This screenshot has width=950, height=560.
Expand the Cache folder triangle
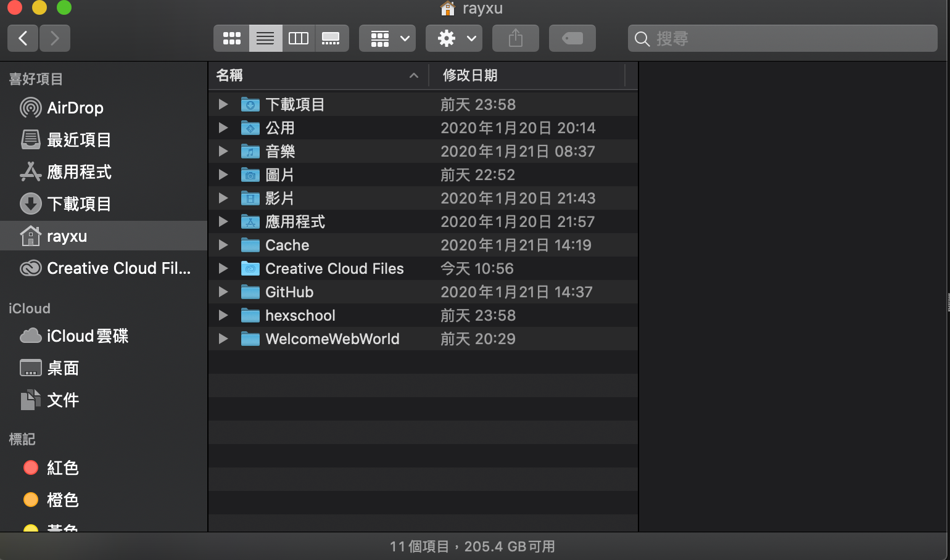pos(223,245)
